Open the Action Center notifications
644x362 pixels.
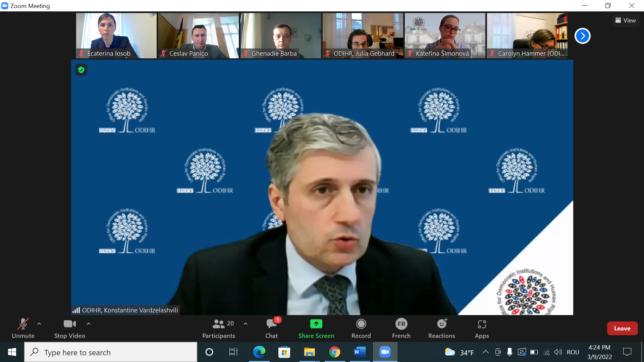(x=627, y=352)
